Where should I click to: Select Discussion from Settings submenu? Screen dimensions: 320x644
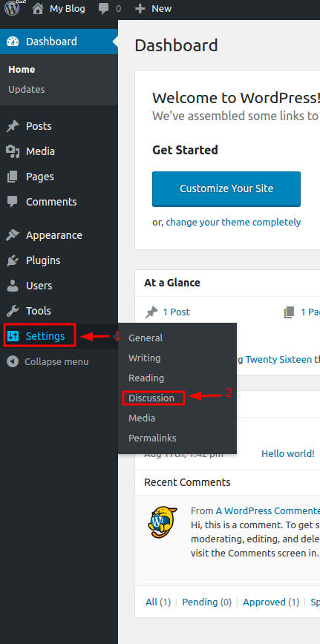click(x=151, y=398)
